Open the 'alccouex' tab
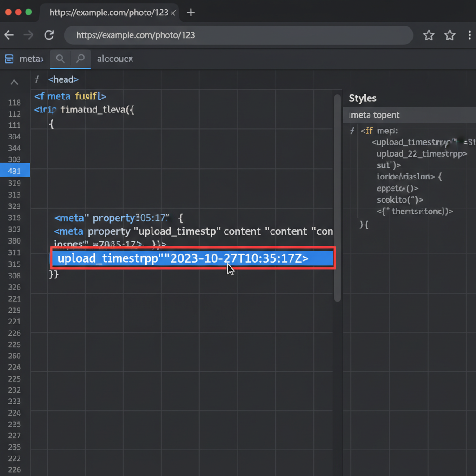 [x=115, y=59]
